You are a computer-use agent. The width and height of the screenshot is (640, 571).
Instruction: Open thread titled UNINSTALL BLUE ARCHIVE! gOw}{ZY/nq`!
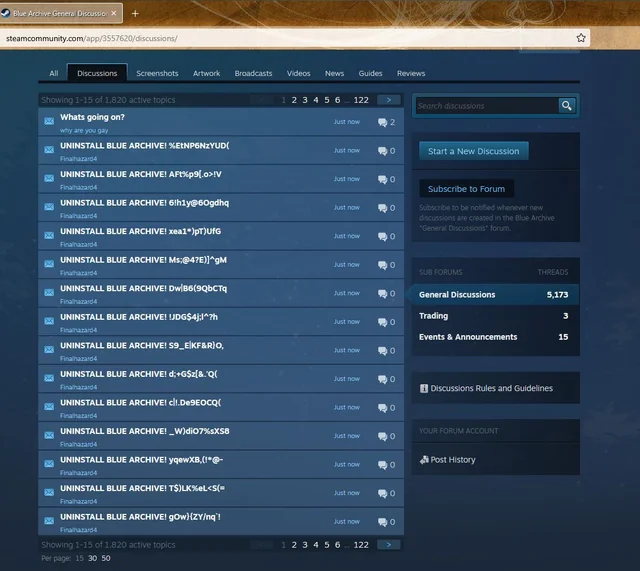pos(140,517)
